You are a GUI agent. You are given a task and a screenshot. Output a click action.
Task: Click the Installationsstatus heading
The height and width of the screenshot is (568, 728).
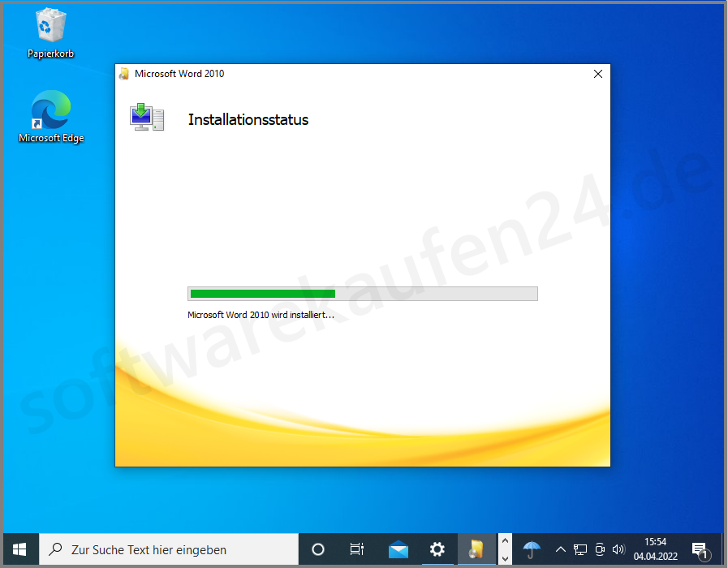[248, 120]
